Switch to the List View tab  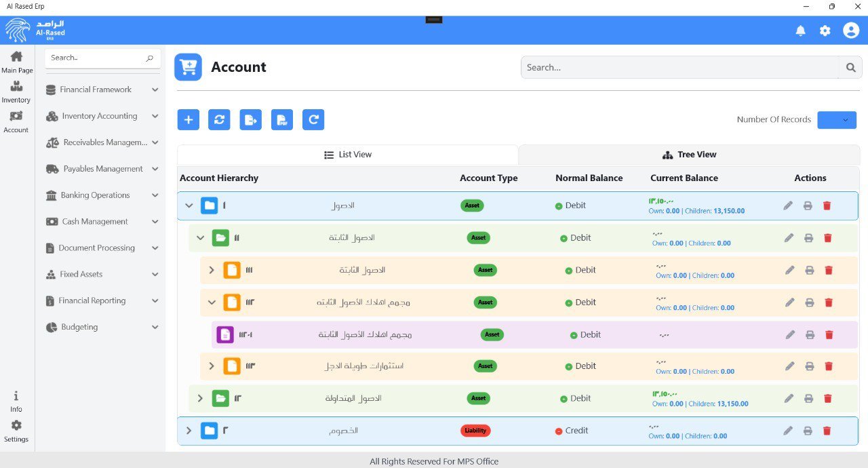pyautogui.click(x=348, y=155)
